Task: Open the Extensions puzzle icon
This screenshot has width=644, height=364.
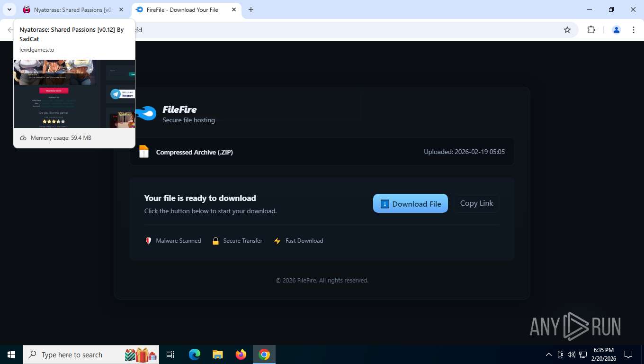Action: 591,30
